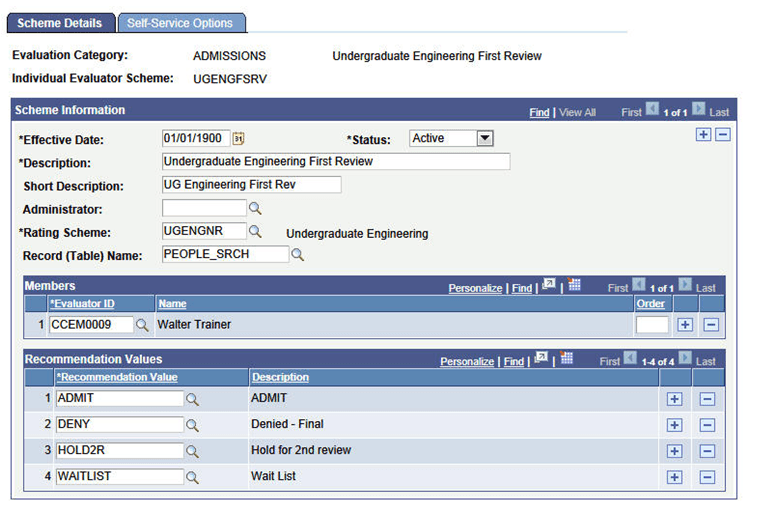Add a member row after Walter Trainer
The width and height of the screenshot is (757, 520).
(685, 324)
